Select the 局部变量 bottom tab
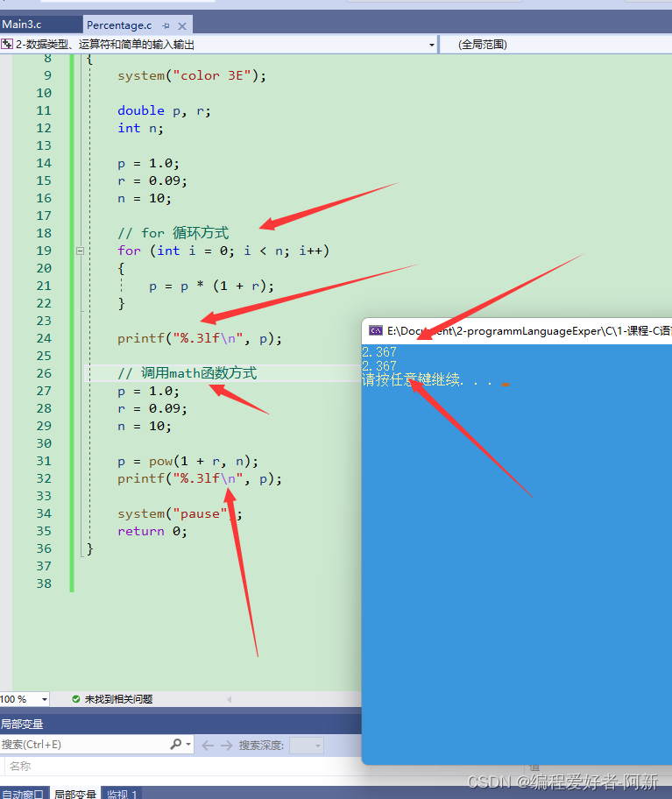 (74, 794)
